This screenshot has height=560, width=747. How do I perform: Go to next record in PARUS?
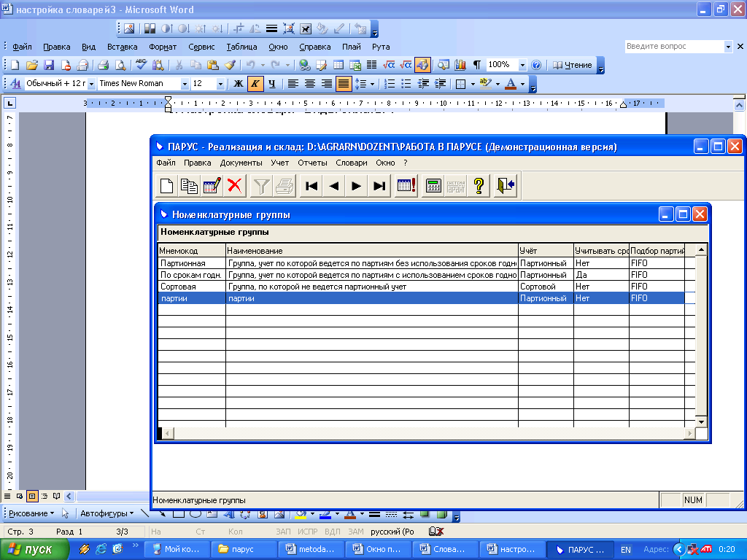[356, 186]
